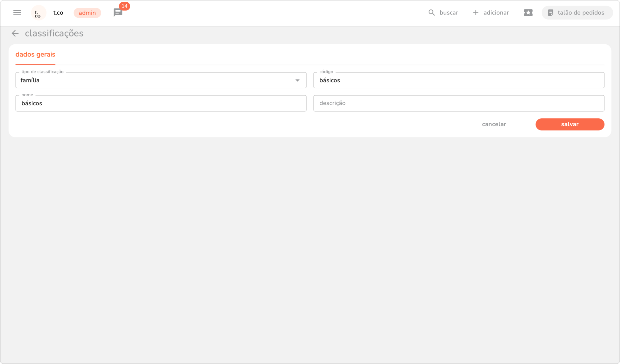
Task: Click the empty descrição field
Action: point(459,103)
